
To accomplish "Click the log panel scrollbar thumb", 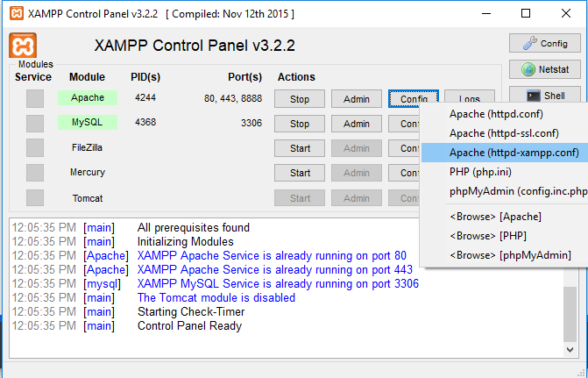I will point(570,314).
